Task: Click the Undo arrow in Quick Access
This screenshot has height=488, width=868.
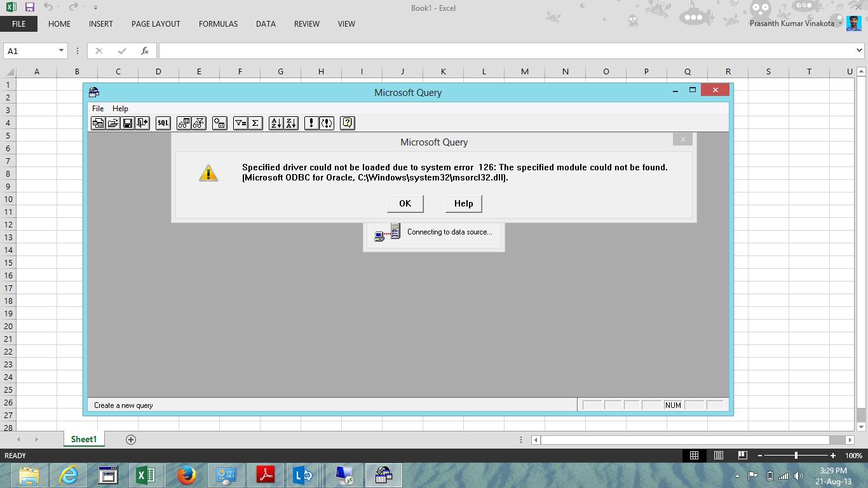Action: coord(48,7)
